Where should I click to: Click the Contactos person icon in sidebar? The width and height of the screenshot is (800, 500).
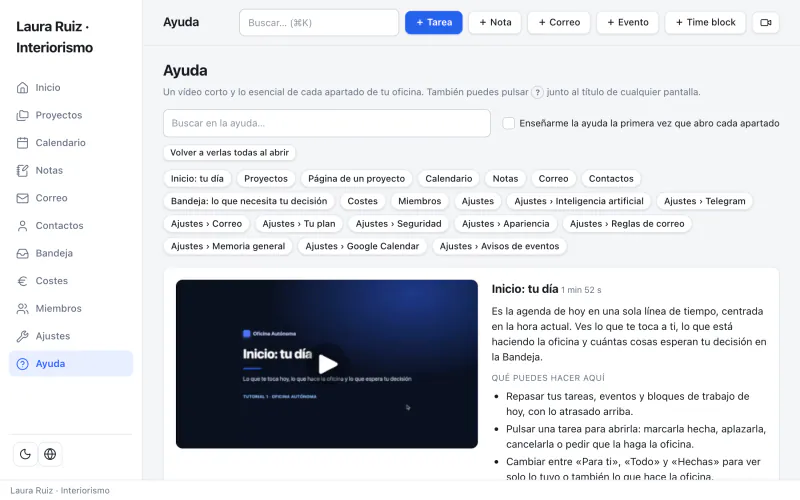[22, 226]
